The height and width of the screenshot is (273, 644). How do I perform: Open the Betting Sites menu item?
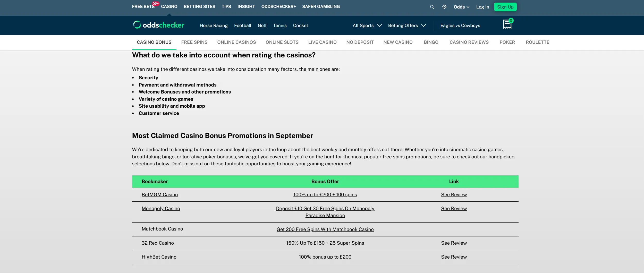click(x=199, y=6)
